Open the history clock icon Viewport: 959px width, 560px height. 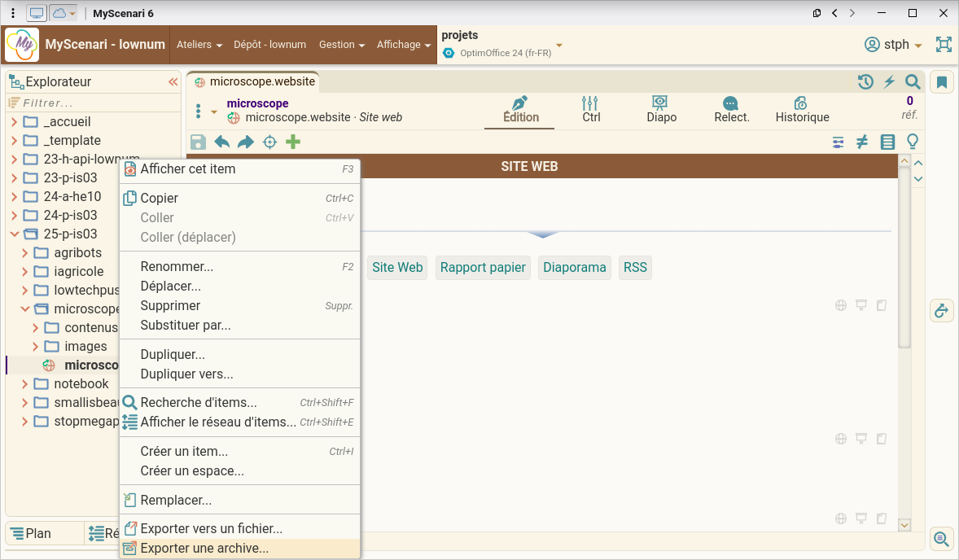[865, 81]
